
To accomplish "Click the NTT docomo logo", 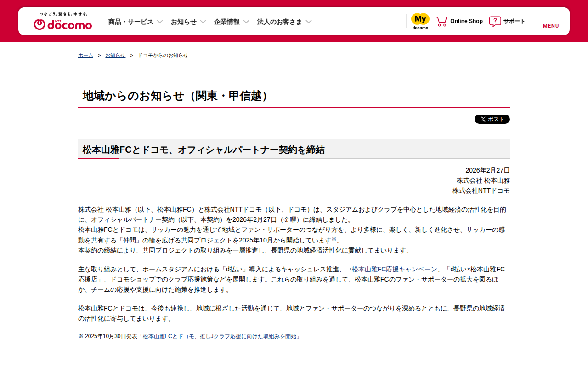I will [x=63, y=22].
